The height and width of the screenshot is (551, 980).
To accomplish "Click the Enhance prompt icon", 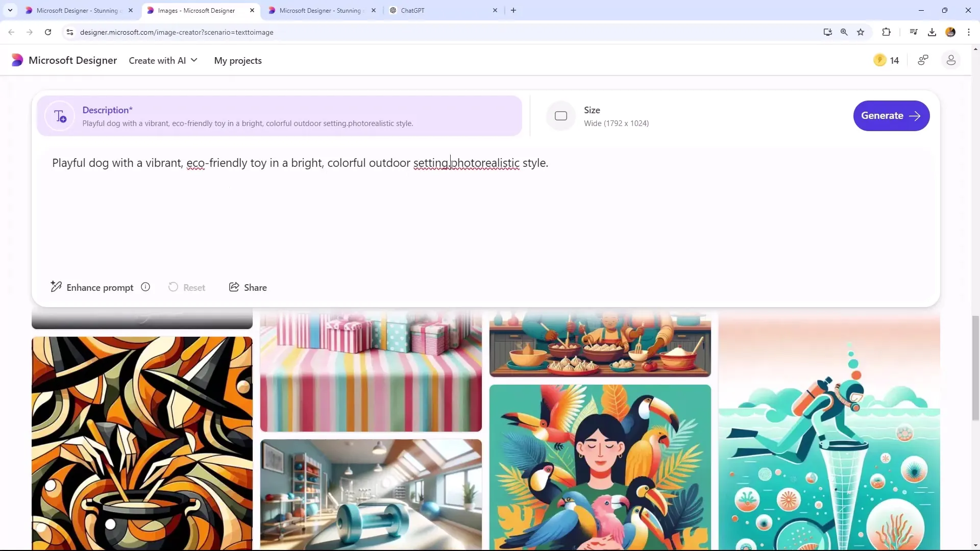I will click(x=57, y=287).
